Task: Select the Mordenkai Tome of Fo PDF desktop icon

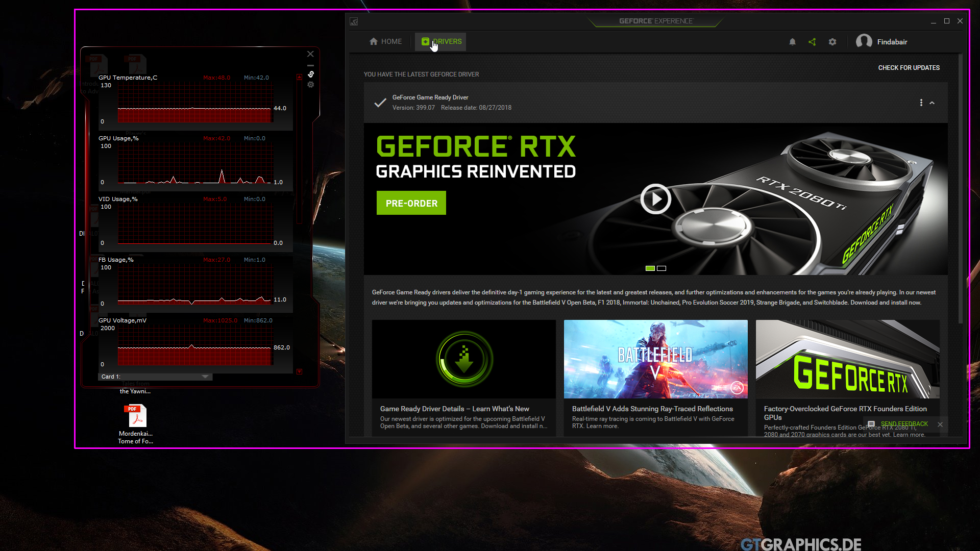Action: 135,424
